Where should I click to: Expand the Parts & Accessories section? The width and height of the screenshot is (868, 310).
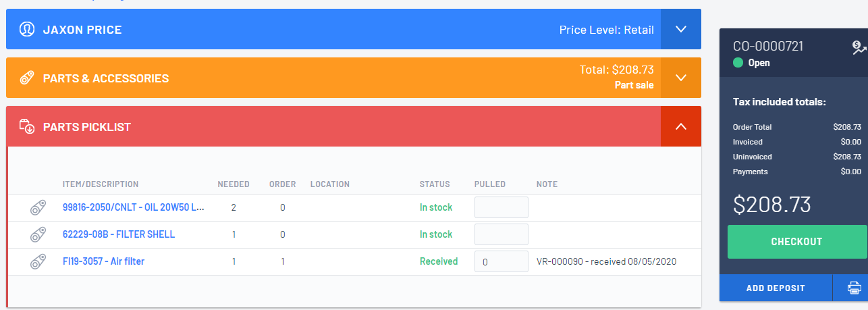click(681, 78)
